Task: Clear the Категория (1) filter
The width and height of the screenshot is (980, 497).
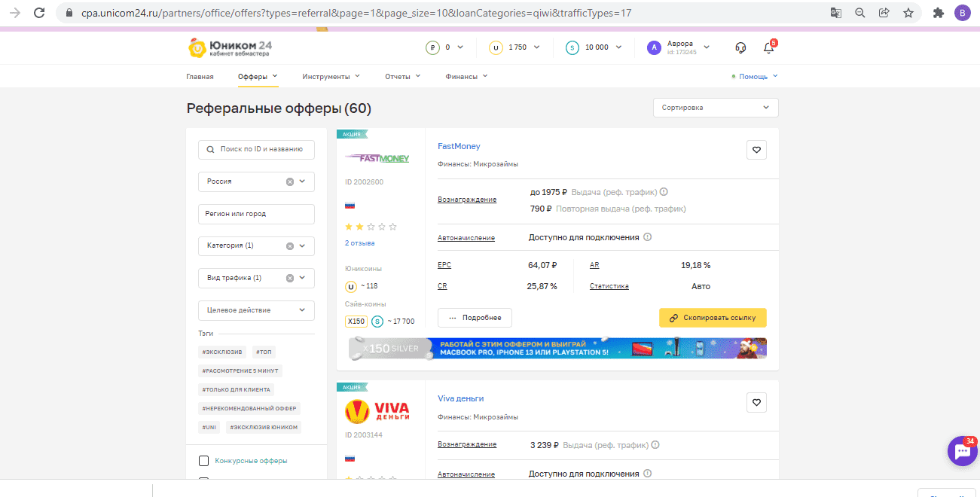Action: pos(290,245)
